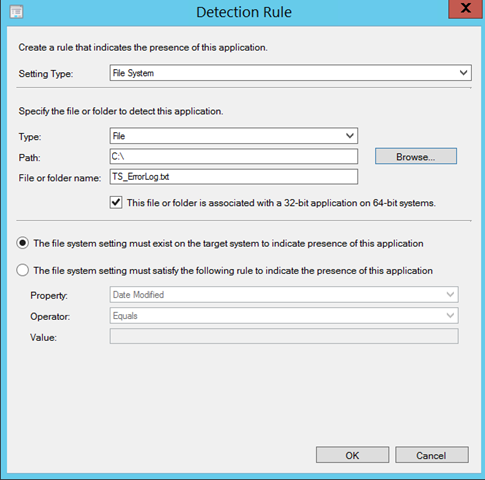Click the Property dropdown chevron arrow

450,295
